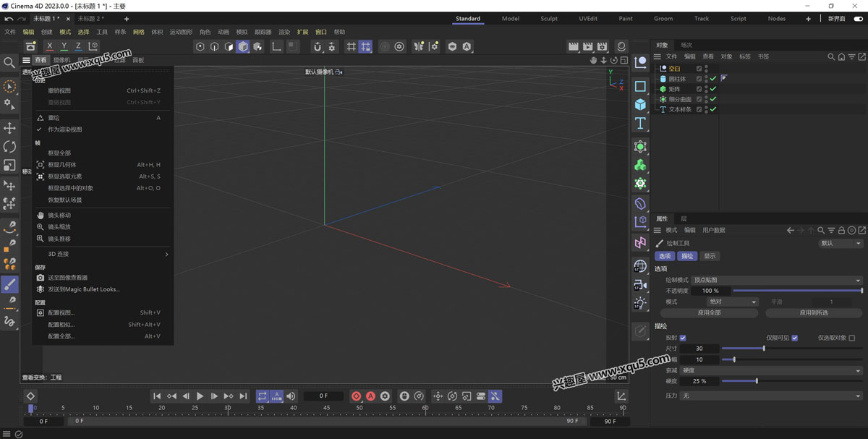Choose 送至图像查看器 menu entry
The image size is (868, 439).
click(101, 278)
